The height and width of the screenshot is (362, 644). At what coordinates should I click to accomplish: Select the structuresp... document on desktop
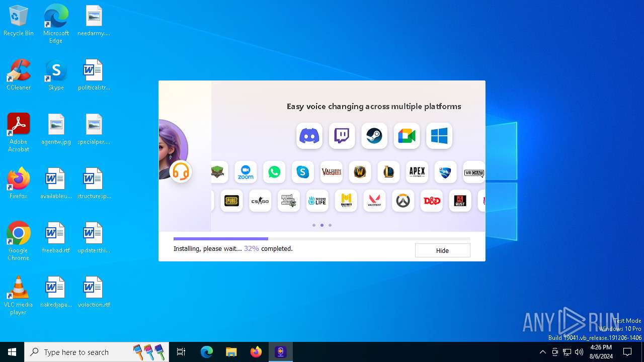click(x=94, y=184)
